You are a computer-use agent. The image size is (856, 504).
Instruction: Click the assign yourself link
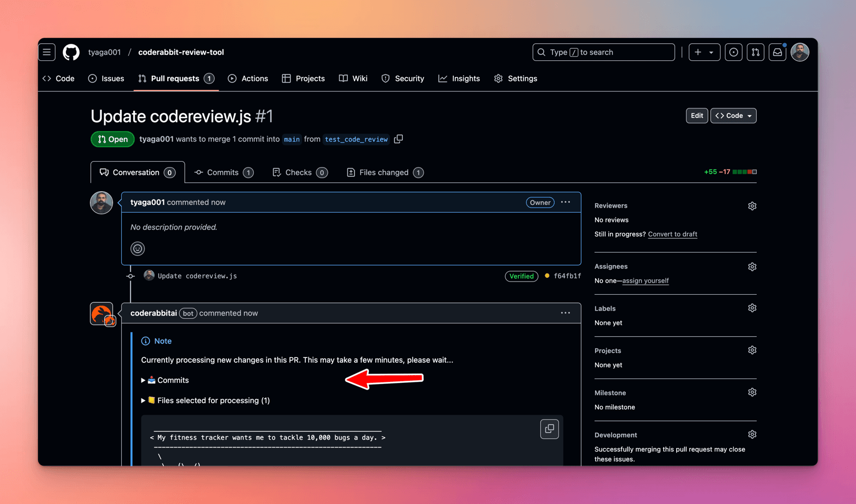(645, 281)
